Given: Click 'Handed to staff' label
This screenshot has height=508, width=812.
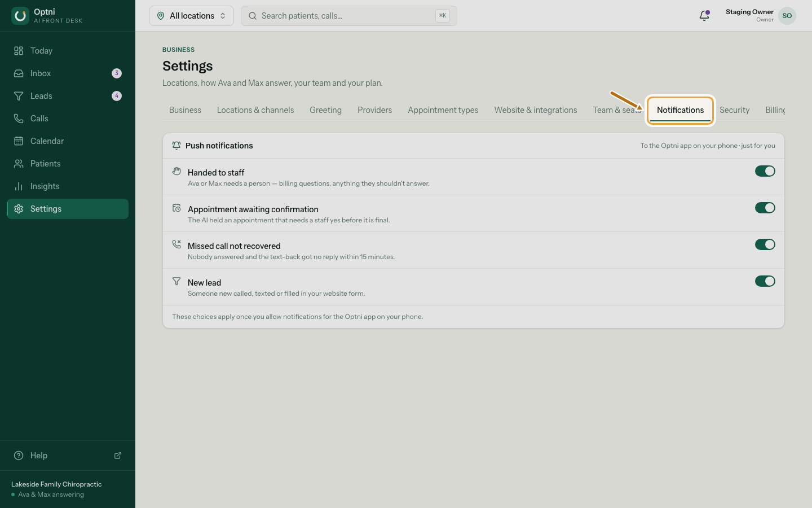Looking at the screenshot, I should coord(216,173).
